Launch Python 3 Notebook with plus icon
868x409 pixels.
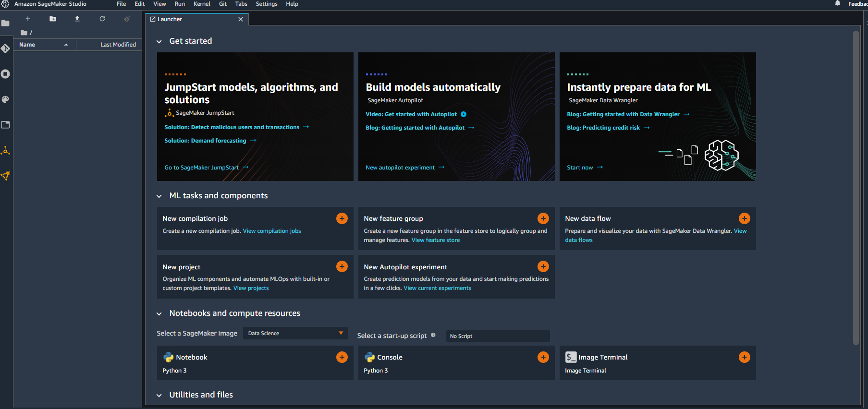click(x=342, y=357)
